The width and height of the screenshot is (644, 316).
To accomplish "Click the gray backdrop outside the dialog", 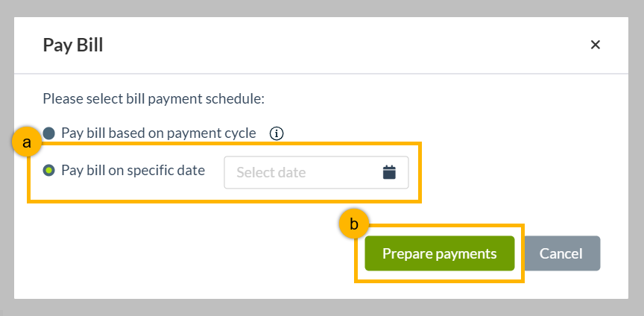I will [322, 8].
